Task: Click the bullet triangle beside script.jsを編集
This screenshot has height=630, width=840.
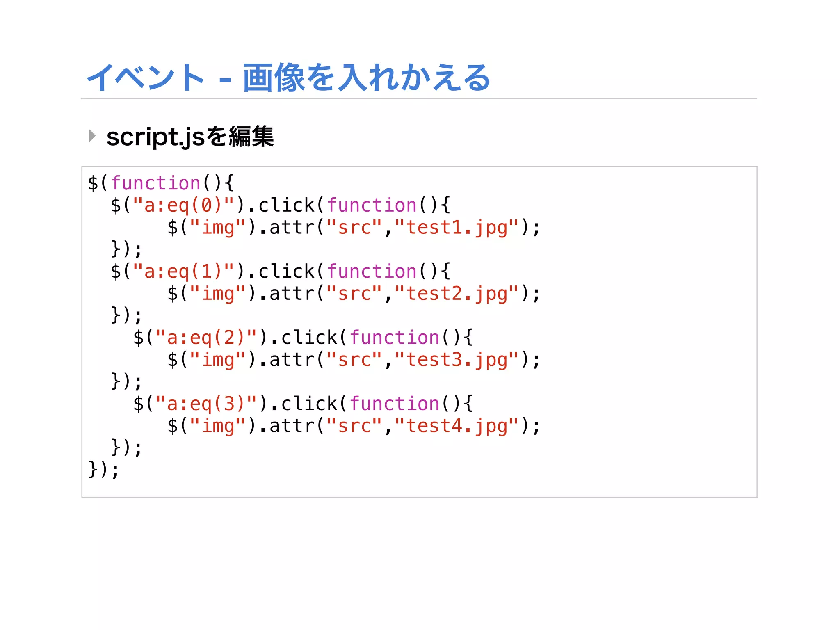Action: click(x=92, y=136)
